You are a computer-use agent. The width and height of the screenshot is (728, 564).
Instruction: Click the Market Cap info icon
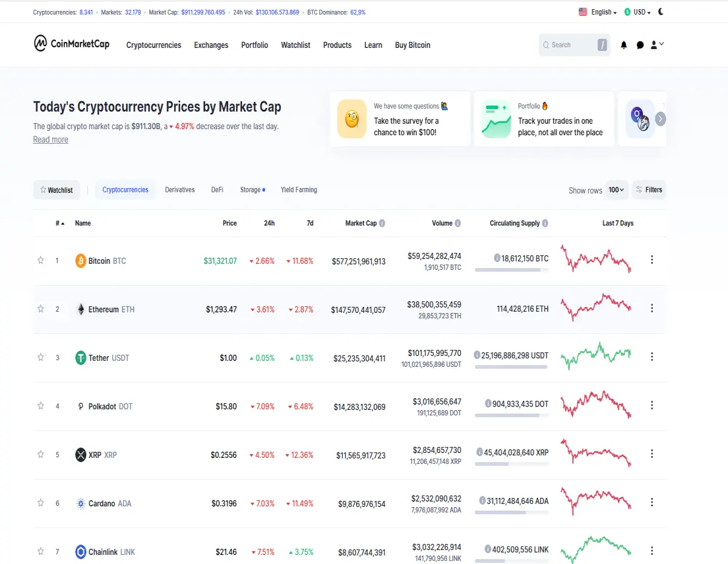382,223
